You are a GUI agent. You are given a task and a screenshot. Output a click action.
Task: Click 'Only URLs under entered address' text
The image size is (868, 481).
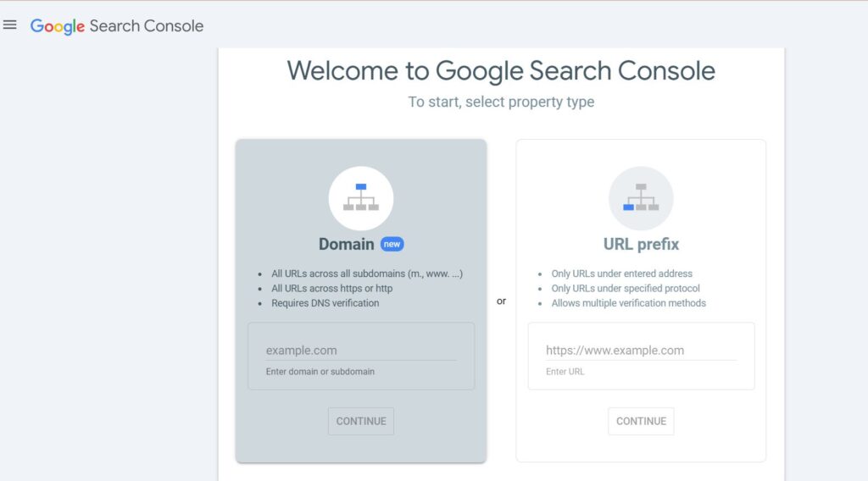[x=621, y=274]
